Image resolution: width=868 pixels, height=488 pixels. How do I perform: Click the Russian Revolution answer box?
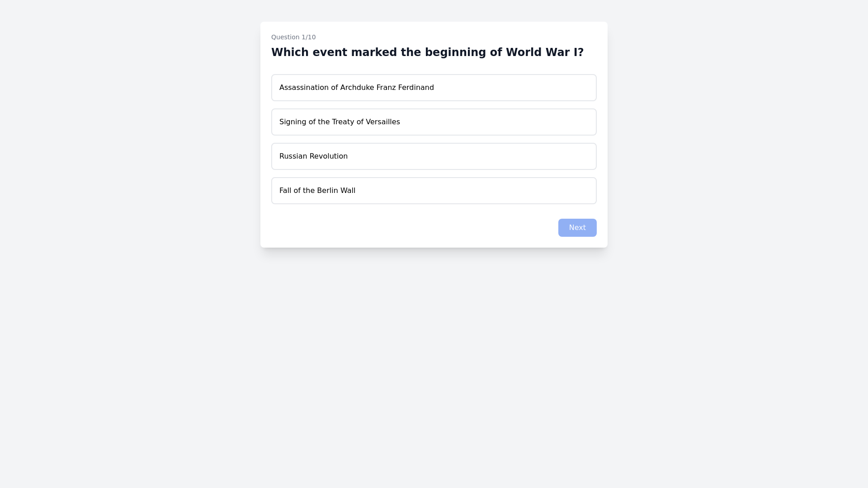click(434, 156)
